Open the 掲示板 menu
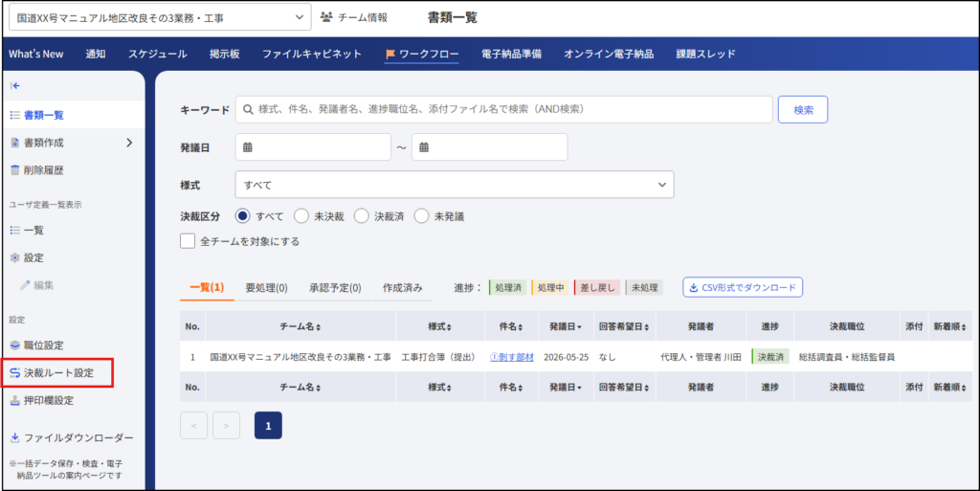The height and width of the screenshot is (491, 980). [224, 55]
